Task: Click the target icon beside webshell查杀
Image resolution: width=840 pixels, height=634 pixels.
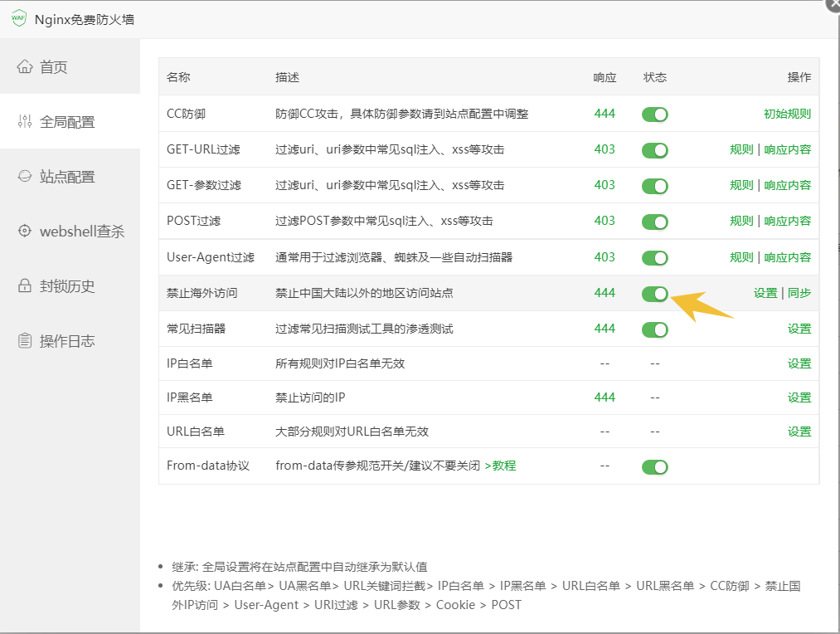Action: coord(25,231)
